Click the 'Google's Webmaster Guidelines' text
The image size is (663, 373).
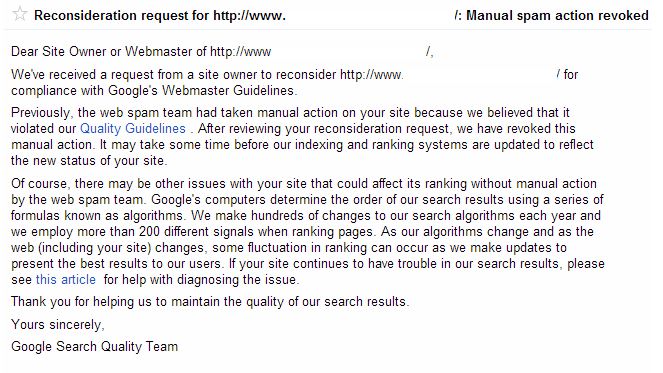[x=201, y=91]
